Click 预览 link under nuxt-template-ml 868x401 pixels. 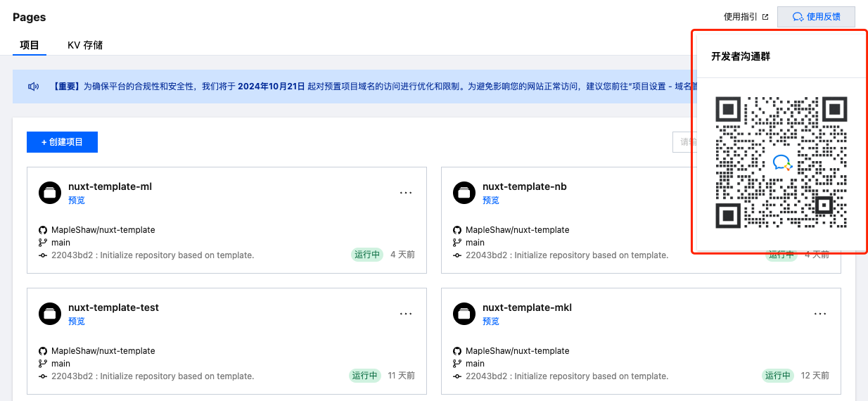[x=77, y=200]
